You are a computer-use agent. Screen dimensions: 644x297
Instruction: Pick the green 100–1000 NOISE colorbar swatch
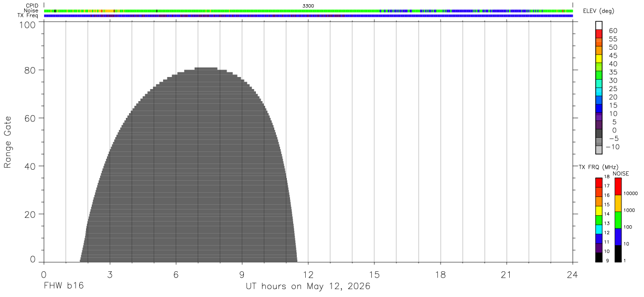click(x=618, y=220)
